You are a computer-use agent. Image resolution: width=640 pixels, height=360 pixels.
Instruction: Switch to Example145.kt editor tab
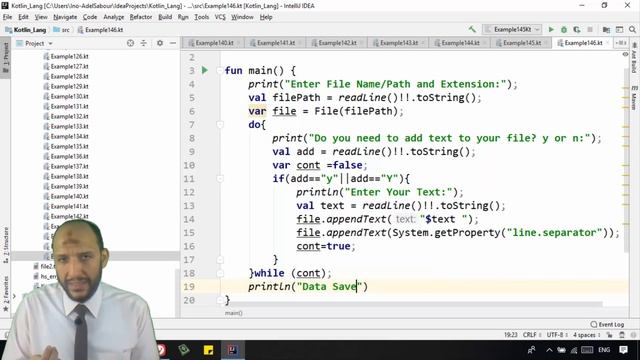(x=521, y=43)
